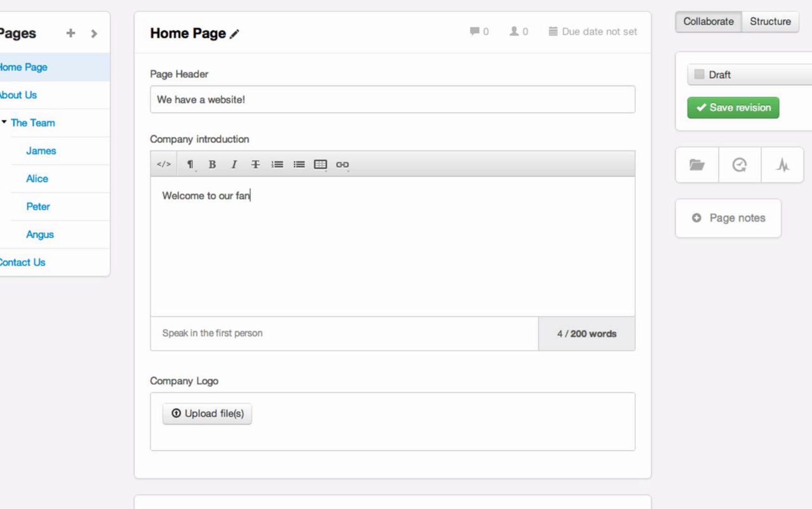Image resolution: width=812 pixels, height=509 pixels.
Task: Insert a table into the editor
Action: (x=320, y=165)
